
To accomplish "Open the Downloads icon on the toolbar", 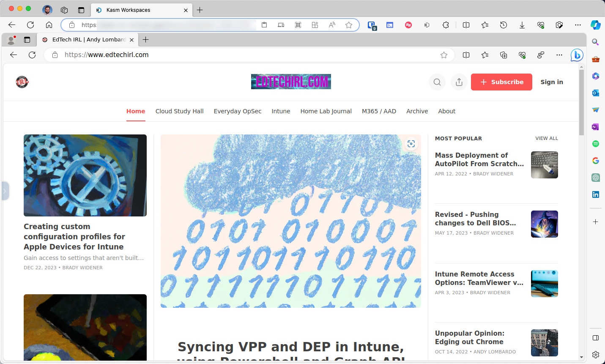I will 522,25.
